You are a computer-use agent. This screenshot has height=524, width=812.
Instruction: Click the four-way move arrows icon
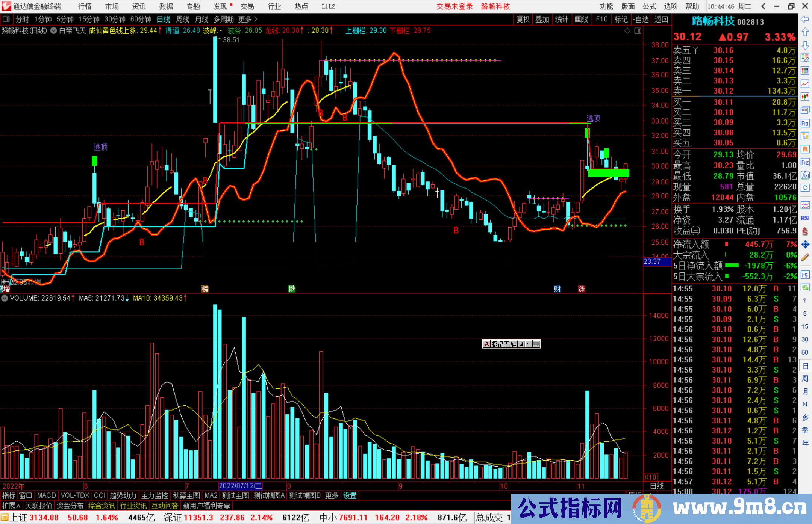click(x=805, y=245)
